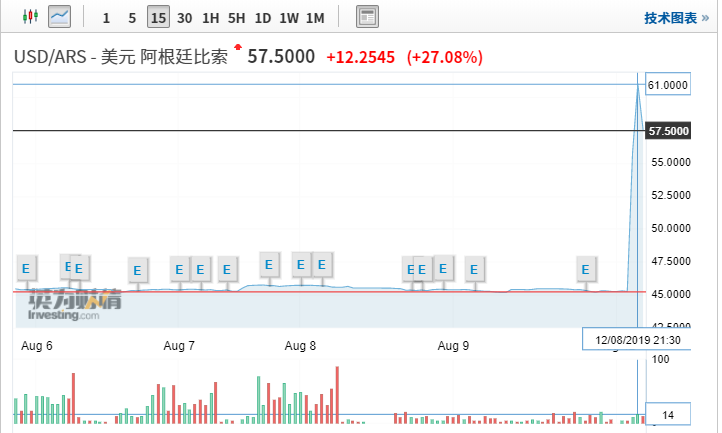Select the area line chart icon
Viewport: 722px width, 433px height.
[60, 17]
